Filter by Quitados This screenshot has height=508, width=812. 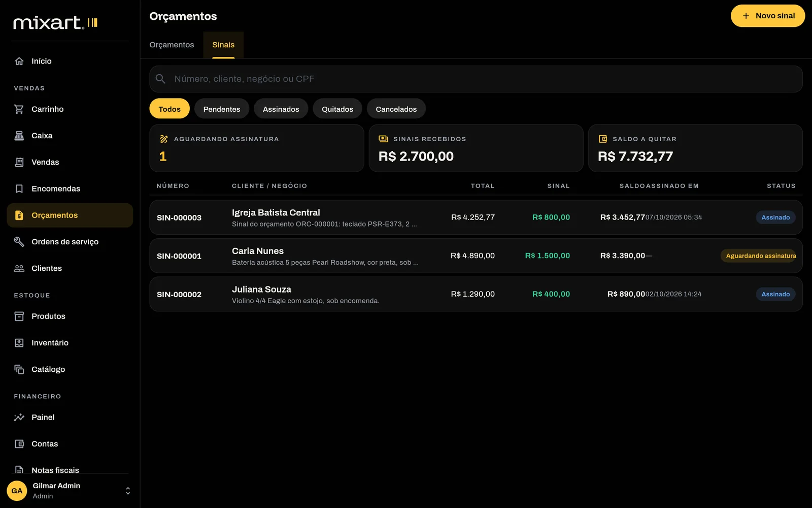[x=337, y=109]
